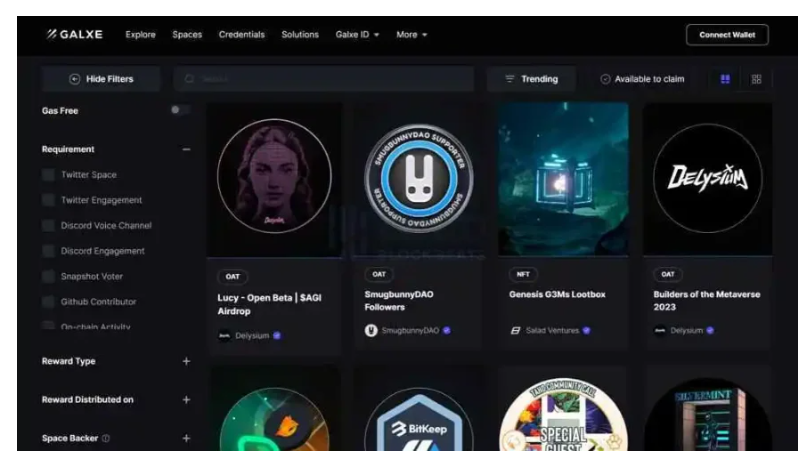Open the Delysium logo badge image
Screen dimensions: 812x462
(707, 178)
